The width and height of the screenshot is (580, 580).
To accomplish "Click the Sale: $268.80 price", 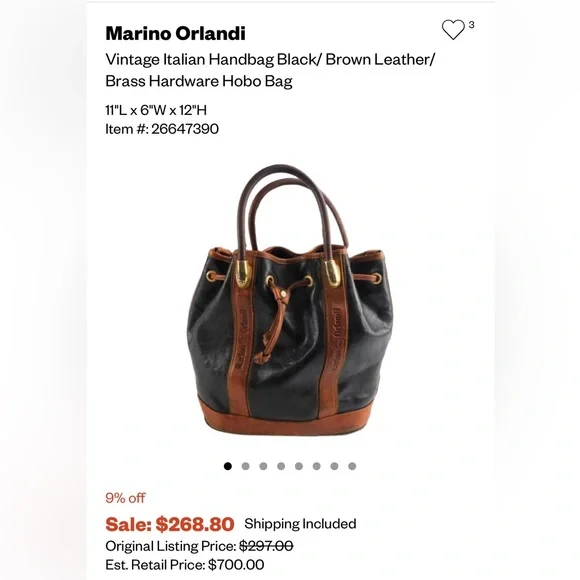I will [x=170, y=524].
